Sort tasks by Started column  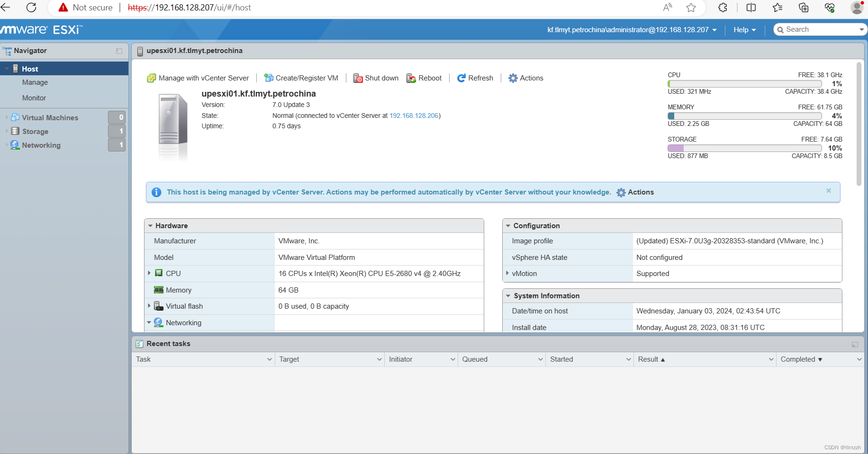(x=561, y=359)
